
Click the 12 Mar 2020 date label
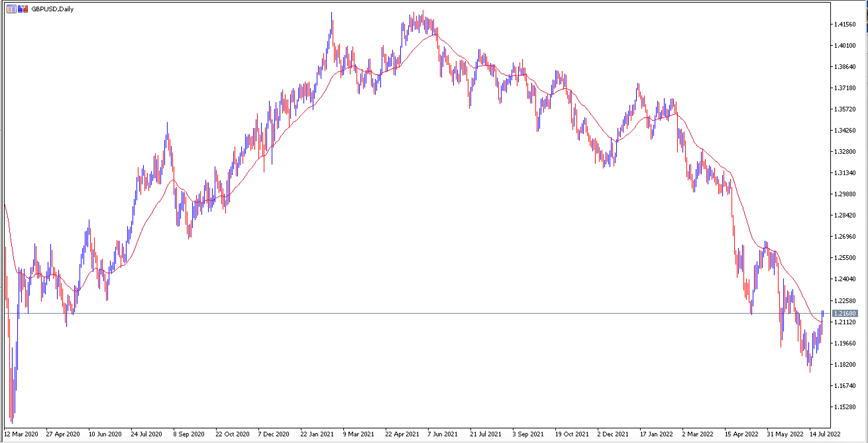click(21, 435)
